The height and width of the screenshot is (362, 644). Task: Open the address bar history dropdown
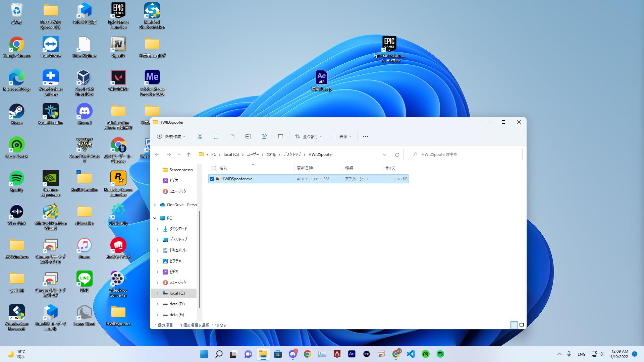pos(385,155)
